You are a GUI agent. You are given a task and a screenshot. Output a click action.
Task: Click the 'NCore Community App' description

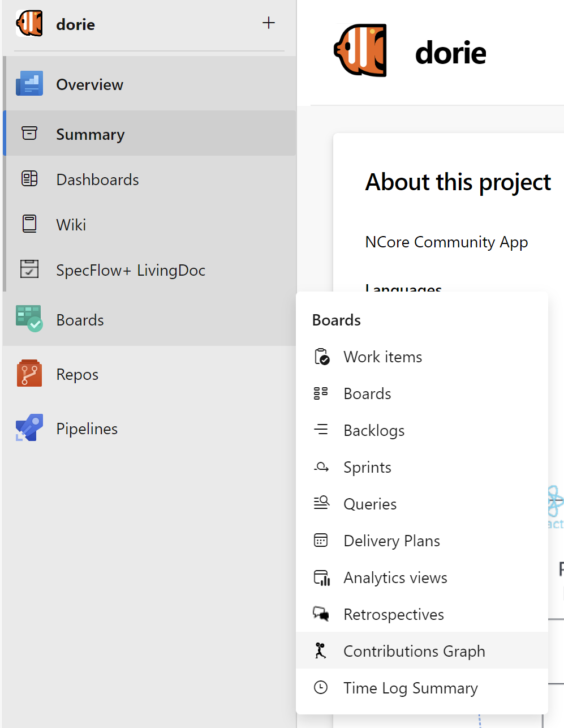[x=447, y=242]
